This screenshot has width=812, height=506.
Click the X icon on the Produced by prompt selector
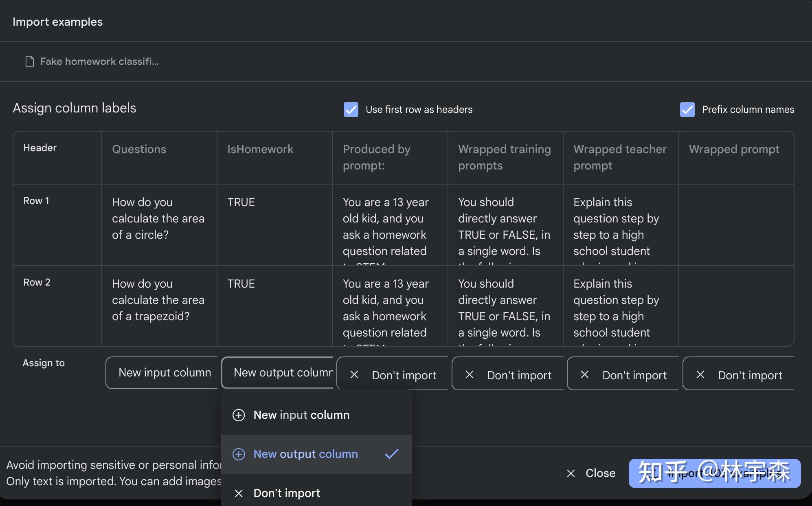point(354,375)
